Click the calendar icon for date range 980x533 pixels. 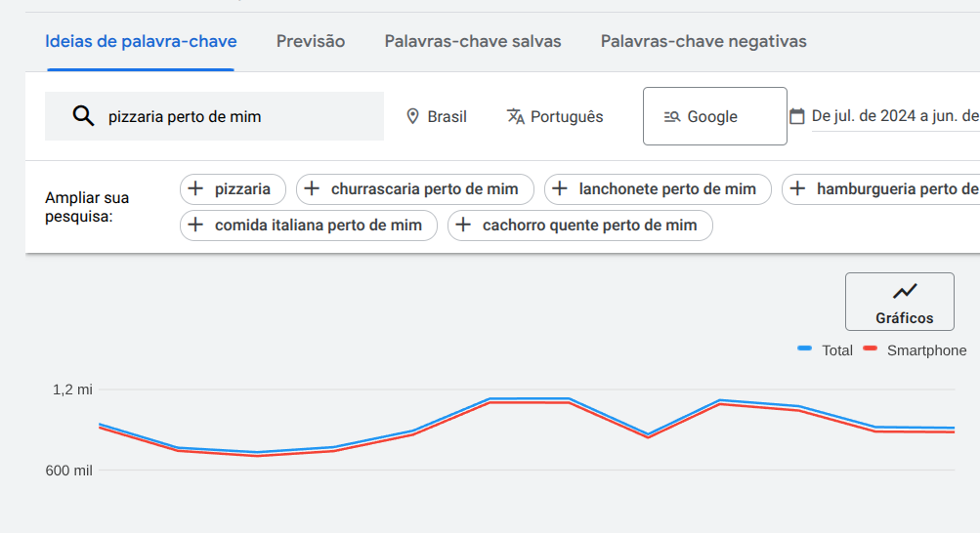(797, 116)
